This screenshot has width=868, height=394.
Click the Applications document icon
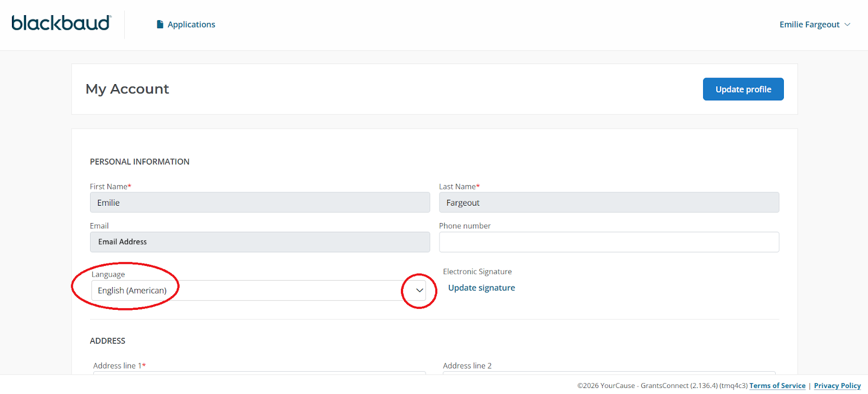click(x=160, y=24)
